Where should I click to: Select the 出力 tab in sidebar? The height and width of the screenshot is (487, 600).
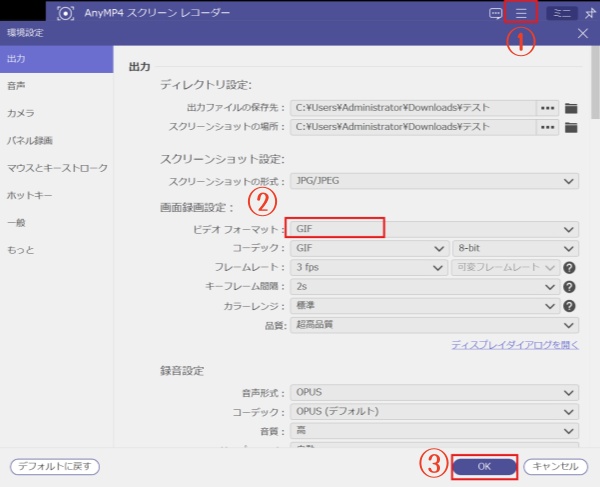coord(57,59)
